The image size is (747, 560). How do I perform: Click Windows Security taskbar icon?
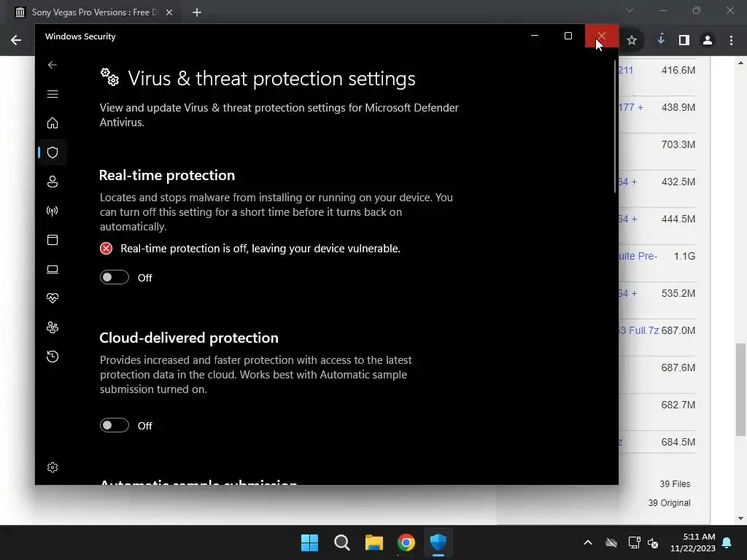pyautogui.click(x=438, y=542)
